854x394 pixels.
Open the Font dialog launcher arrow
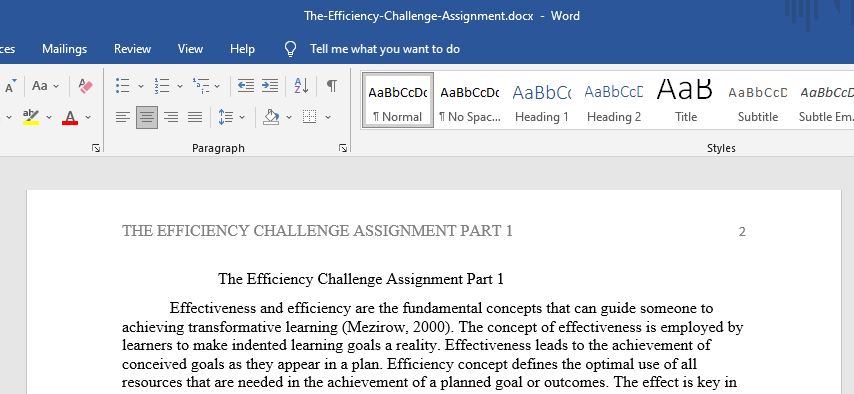coord(96,148)
